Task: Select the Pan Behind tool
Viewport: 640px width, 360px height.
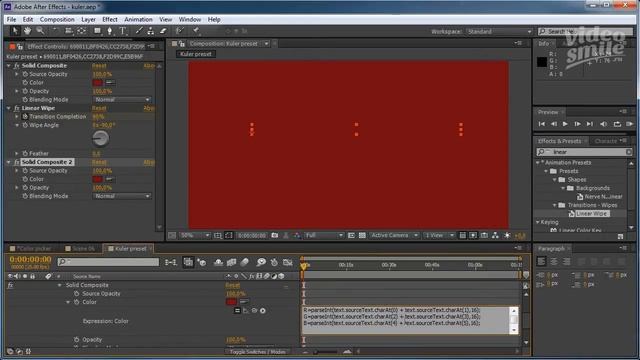Action: (81, 31)
